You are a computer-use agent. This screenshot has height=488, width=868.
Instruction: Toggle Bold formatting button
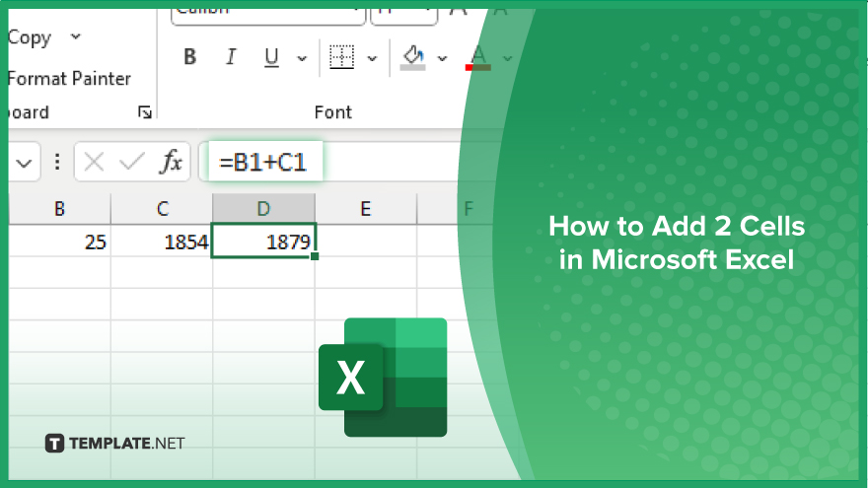pyautogui.click(x=189, y=57)
